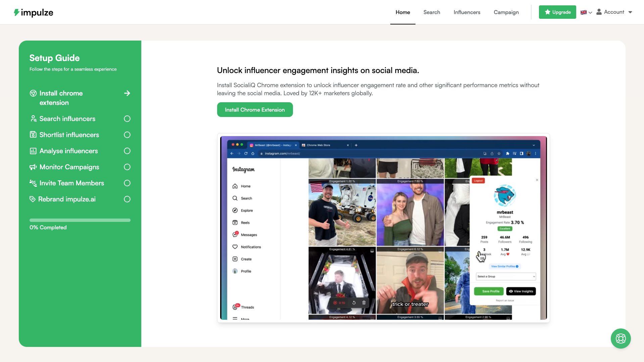The image size is (644, 362).
Task: Click arrow next to Install chrome extension
Action: 127,93
